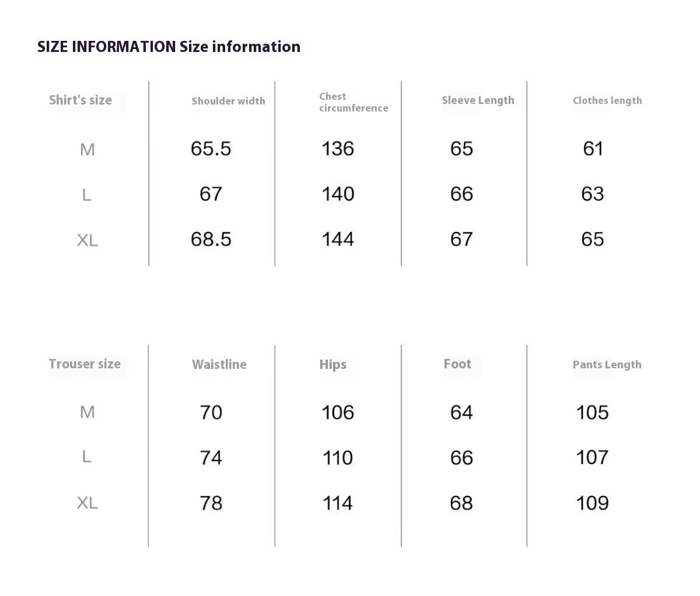The height and width of the screenshot is (596, 700).
Task: Select the XL row label in trouser table
Action: [x=87, y=503]
